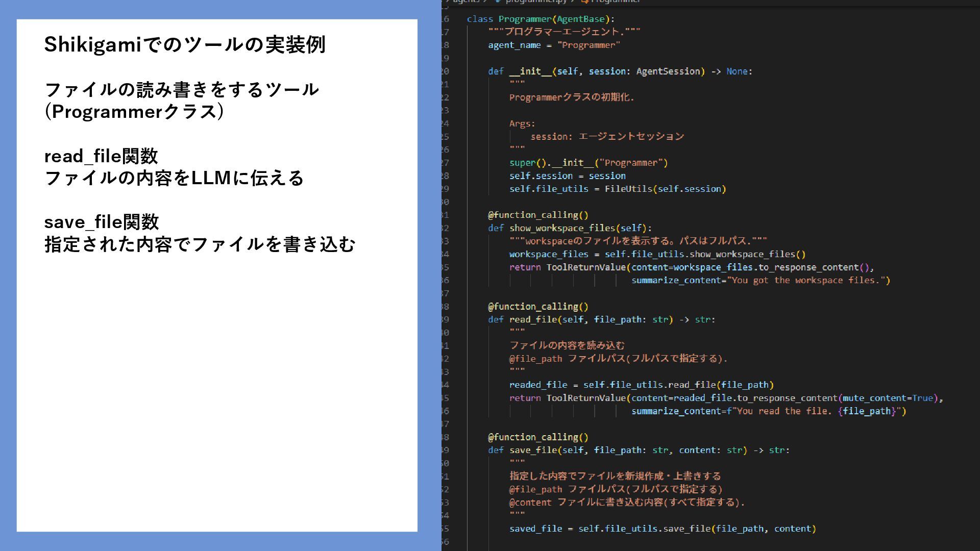Click the string "You got the workspace files."
Screen dimensions: 980x551
806,280
